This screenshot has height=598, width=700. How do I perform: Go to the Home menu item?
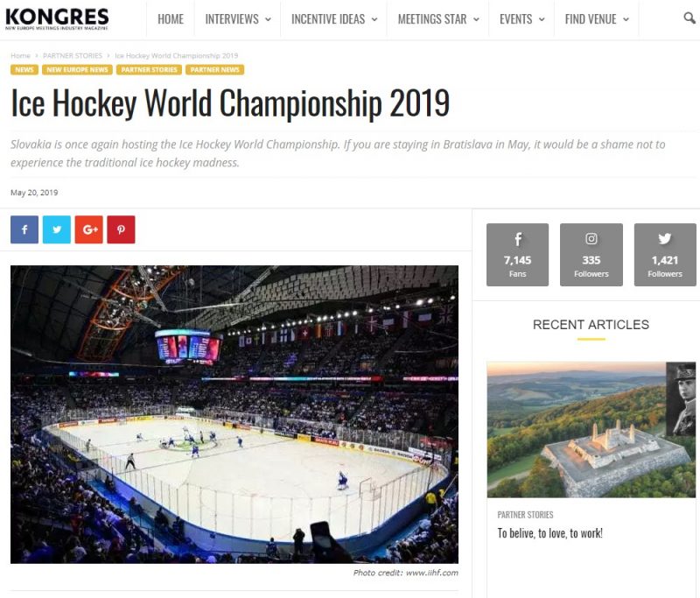click(171, 19)
